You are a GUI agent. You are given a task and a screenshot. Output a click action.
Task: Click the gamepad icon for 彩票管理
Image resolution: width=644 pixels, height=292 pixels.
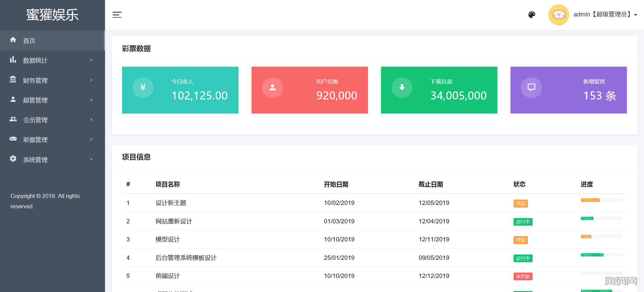tap(13, 139)
